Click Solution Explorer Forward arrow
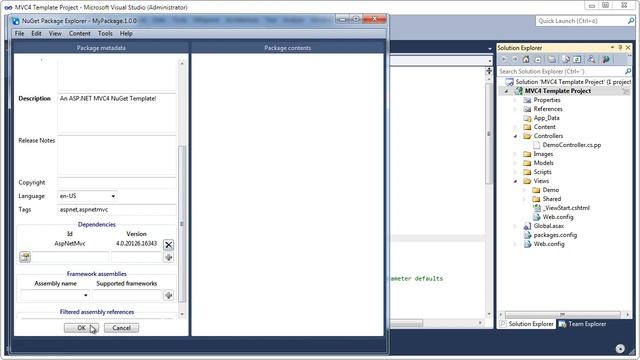 coord(515,60)
